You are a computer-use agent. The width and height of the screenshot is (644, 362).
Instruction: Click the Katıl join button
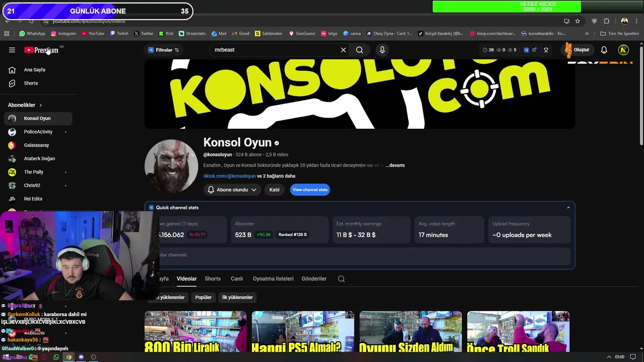coord(274,190)
